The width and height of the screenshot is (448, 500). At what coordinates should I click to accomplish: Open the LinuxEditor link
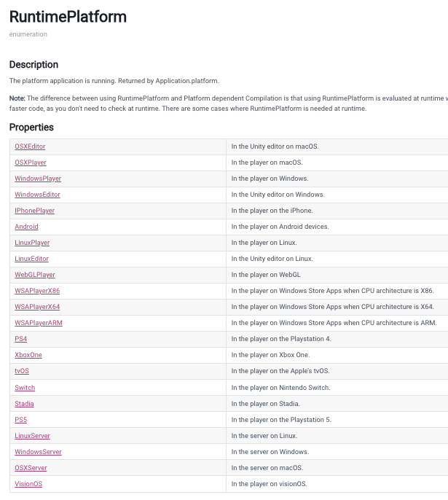31,259
